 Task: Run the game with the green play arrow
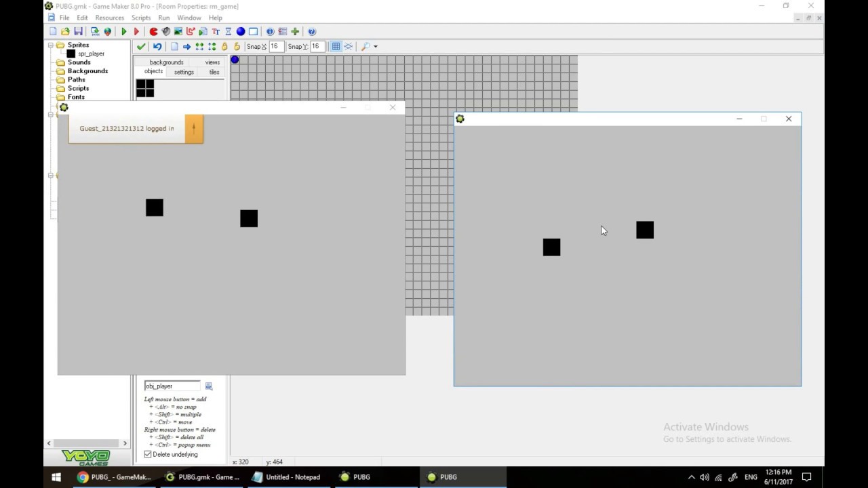point(124,31)
